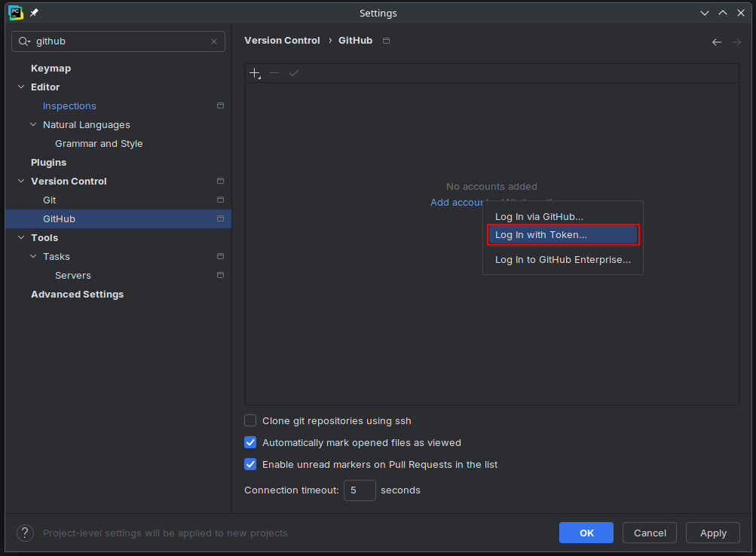The width and height of the screenshot is (756, 556).
Task: Clear the search field with the x icon
Action: tap(213, 41)
